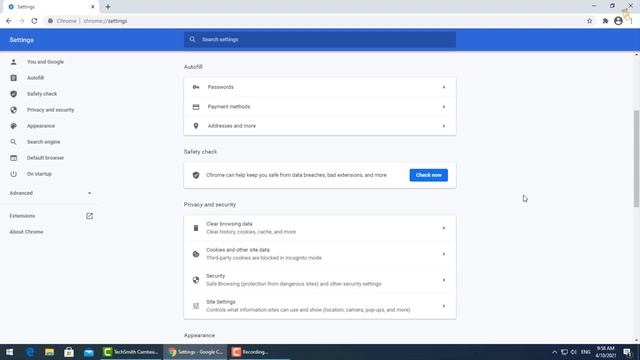Close the Settings tab
The height and width of the screenshot is (360, 640).
[x=93, y=7]
